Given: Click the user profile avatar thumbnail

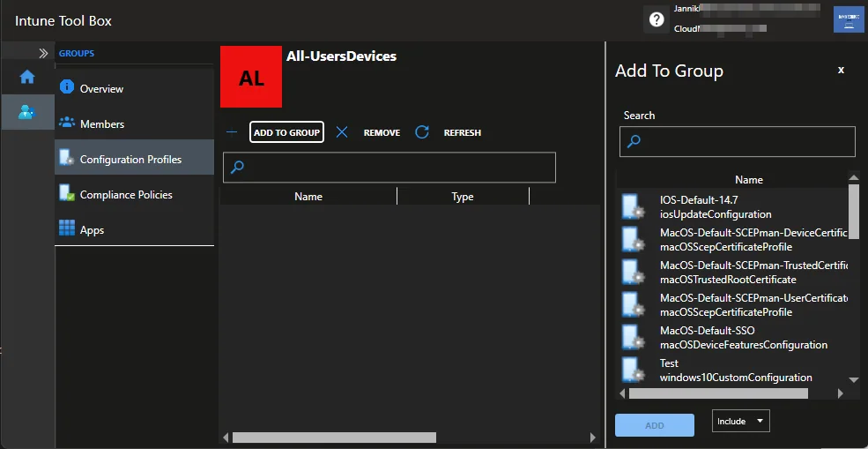Looking at the screenshot, I should [848, 20].
